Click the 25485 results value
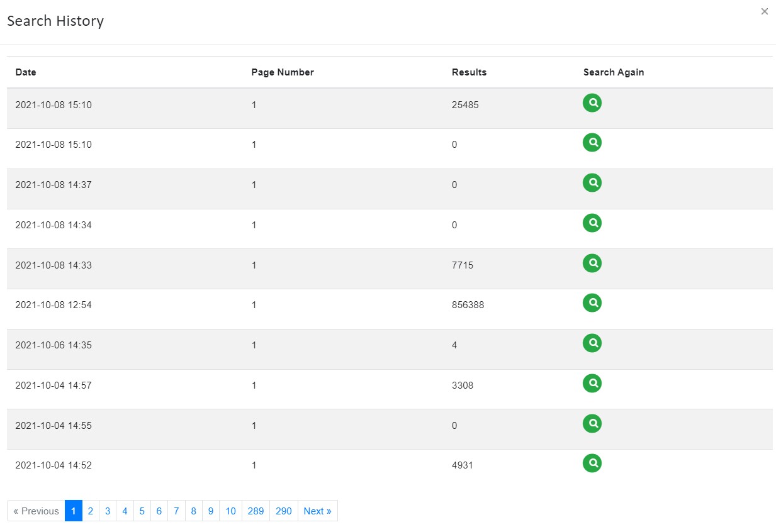This screenshot has height=532, width=776. pyautogui.click(x=465, y=105)
